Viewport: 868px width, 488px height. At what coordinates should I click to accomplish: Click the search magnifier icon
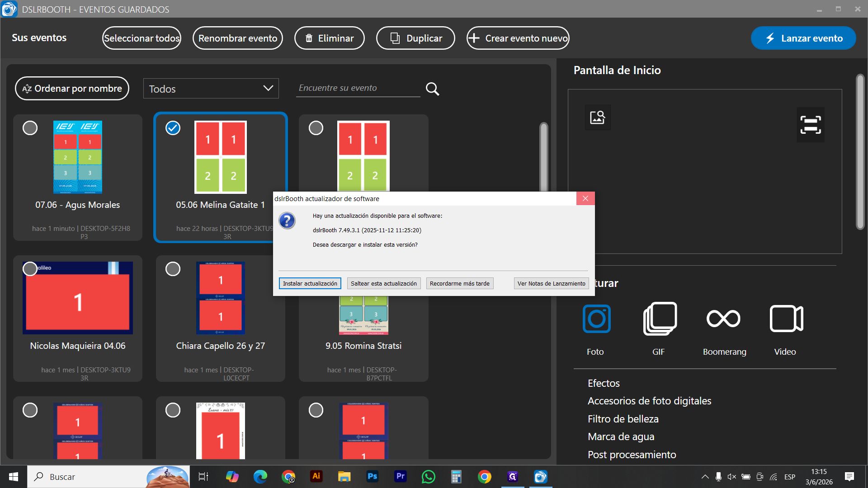tap(433, 89)
